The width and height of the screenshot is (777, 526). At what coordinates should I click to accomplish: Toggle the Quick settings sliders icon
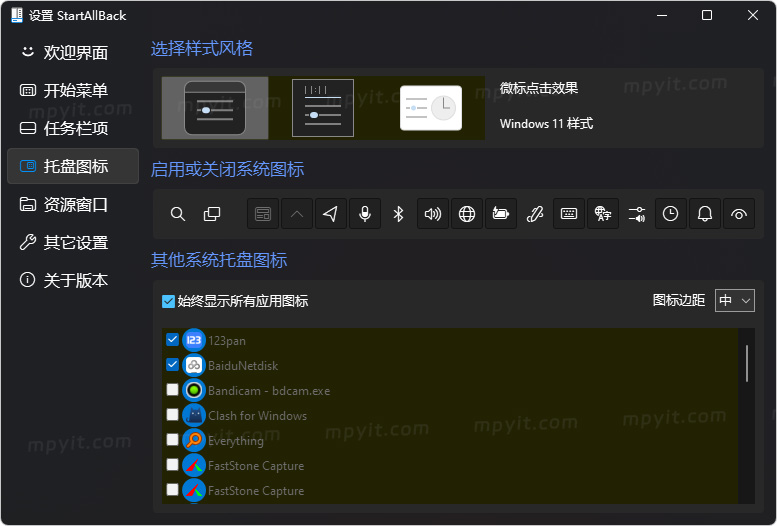coord(637,214)
